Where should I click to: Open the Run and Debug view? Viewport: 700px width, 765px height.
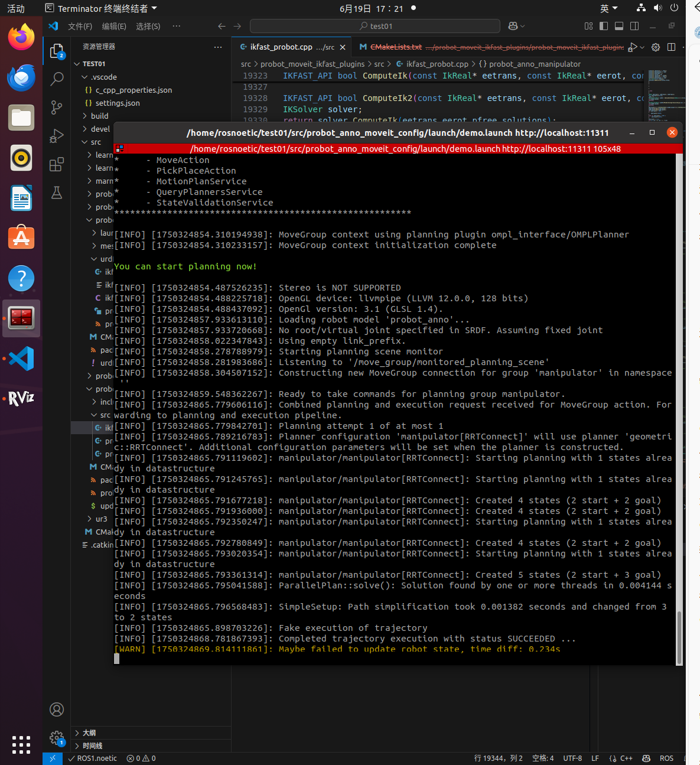pyautogui.click(x=57, y=136)
